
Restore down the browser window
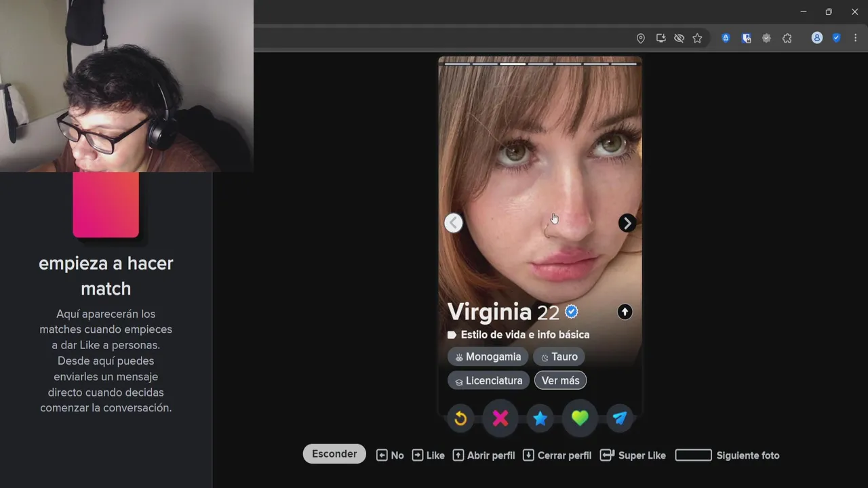(x=829, y=12)
